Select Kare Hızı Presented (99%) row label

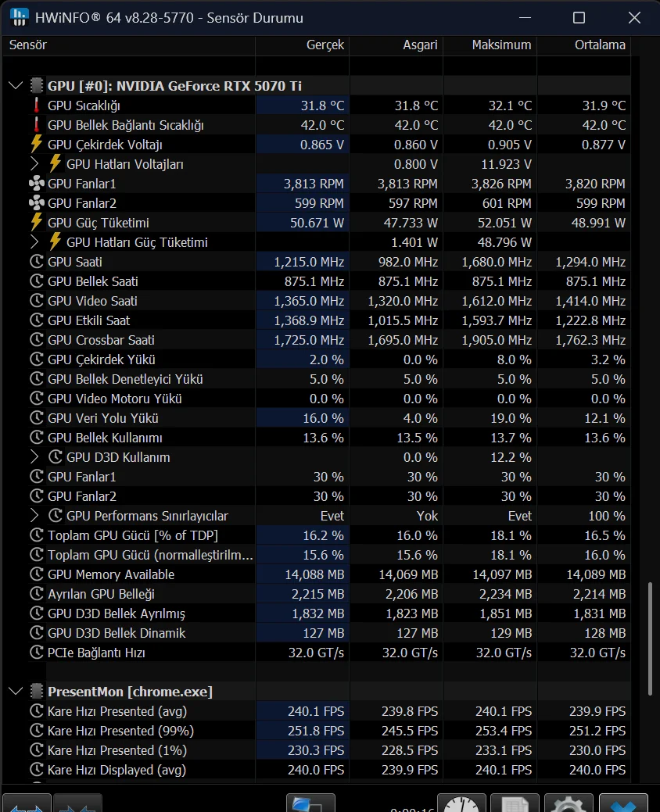point(120,731)
